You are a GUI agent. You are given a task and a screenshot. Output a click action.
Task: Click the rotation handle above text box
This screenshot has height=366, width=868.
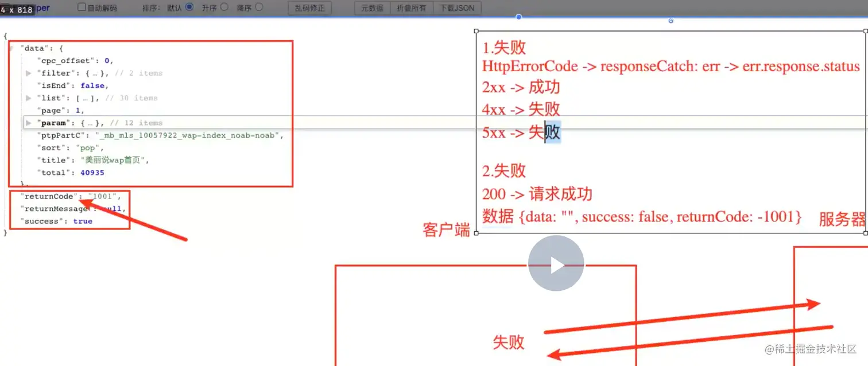(671, 21)
